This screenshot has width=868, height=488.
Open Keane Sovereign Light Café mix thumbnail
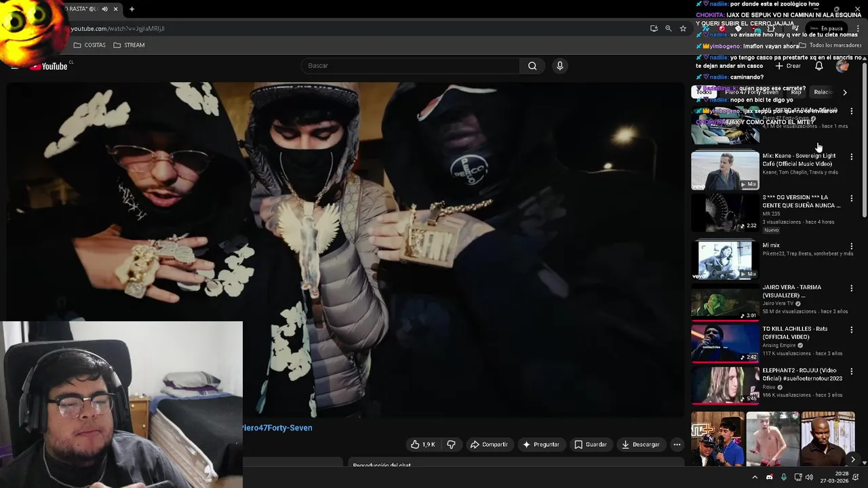(725, 170)
